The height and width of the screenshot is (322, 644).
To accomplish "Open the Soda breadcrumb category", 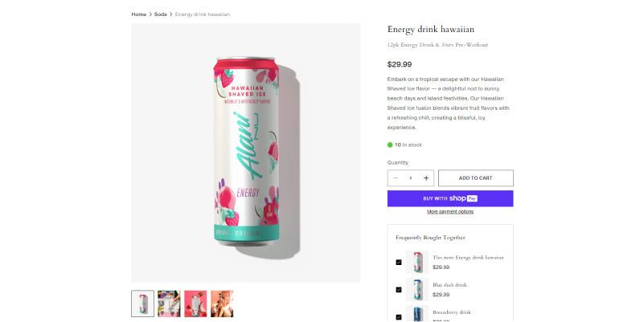I will [x=161, y=14].
